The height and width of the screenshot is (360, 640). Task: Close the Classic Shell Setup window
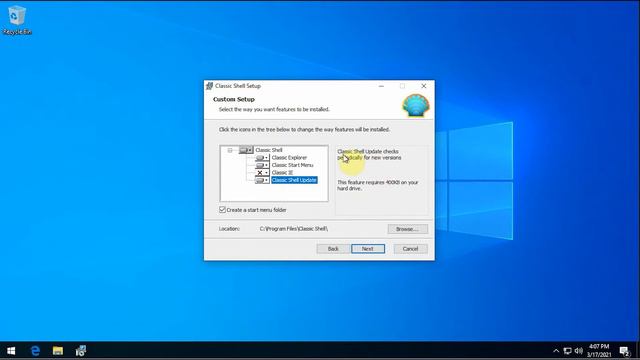click(x=423, y=86)
